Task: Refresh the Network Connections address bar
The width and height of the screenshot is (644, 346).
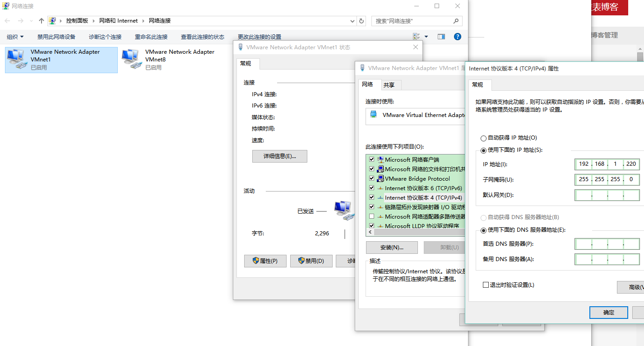Action: click(x=361, y=21)
